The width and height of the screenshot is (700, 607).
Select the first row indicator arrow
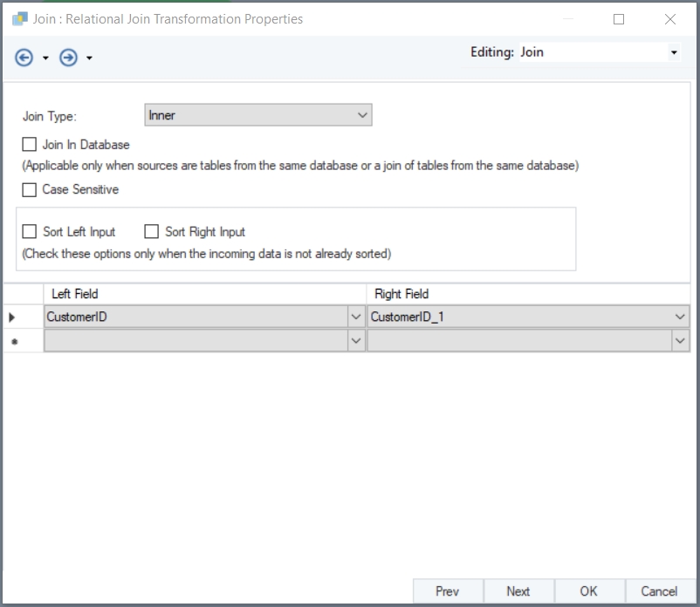pos(12,317)
